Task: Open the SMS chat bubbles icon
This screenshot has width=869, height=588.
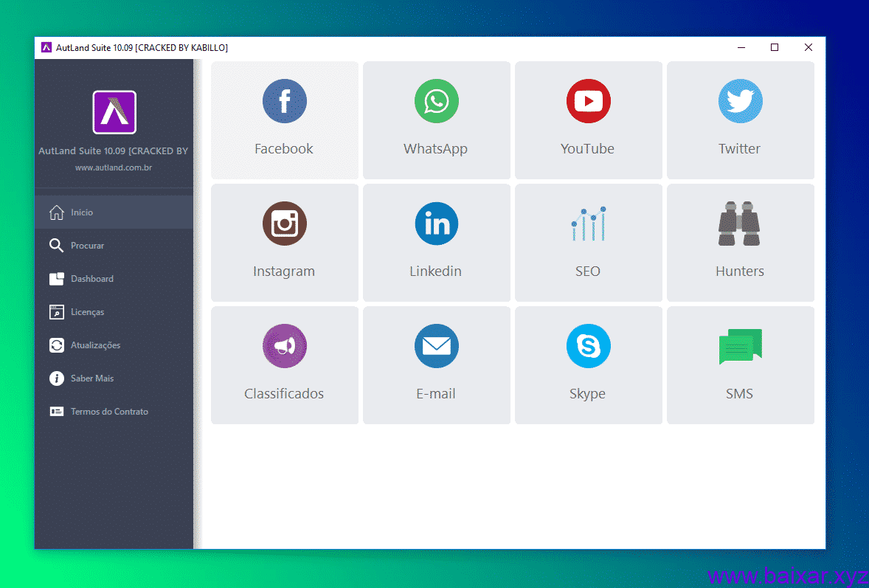Action: [740, 347]
